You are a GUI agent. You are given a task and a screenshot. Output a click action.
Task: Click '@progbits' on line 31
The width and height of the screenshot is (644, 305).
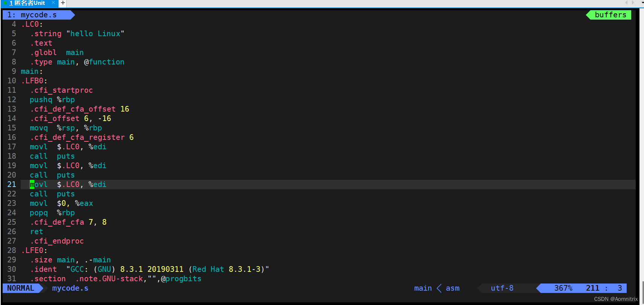pos(181,279)
